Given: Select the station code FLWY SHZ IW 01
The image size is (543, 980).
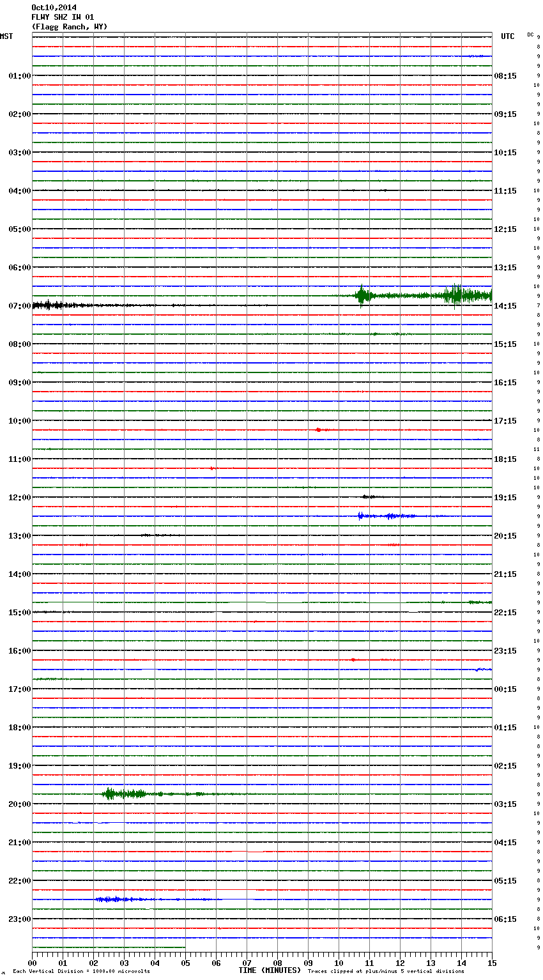Looking at the screenshot, I should pos(63,17).
